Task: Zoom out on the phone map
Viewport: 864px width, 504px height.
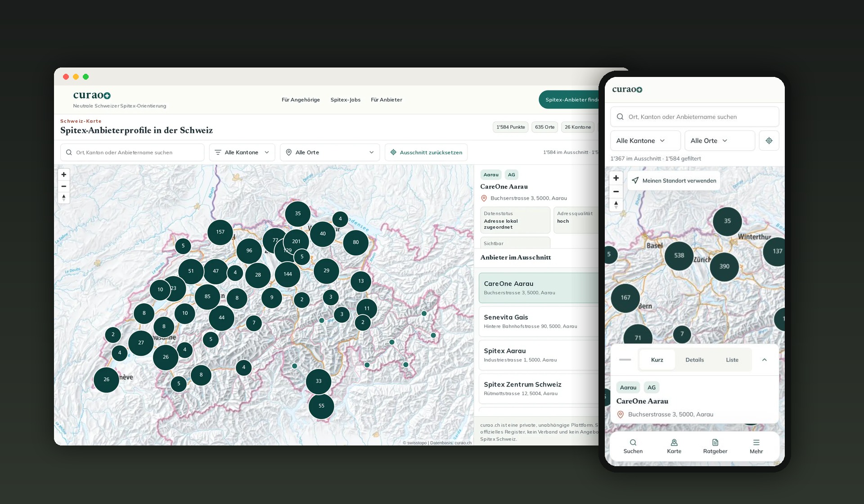Action: coord(616,192)
